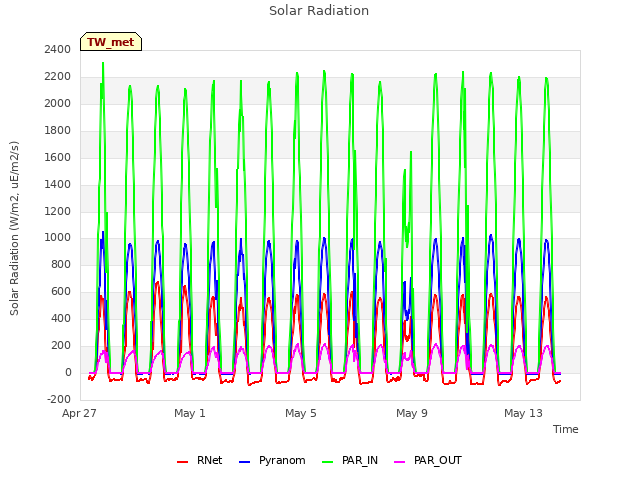This screenshot has width=640, height=480.
Task: Click the Solar Radiation chart title
Action: pos(319,11)
